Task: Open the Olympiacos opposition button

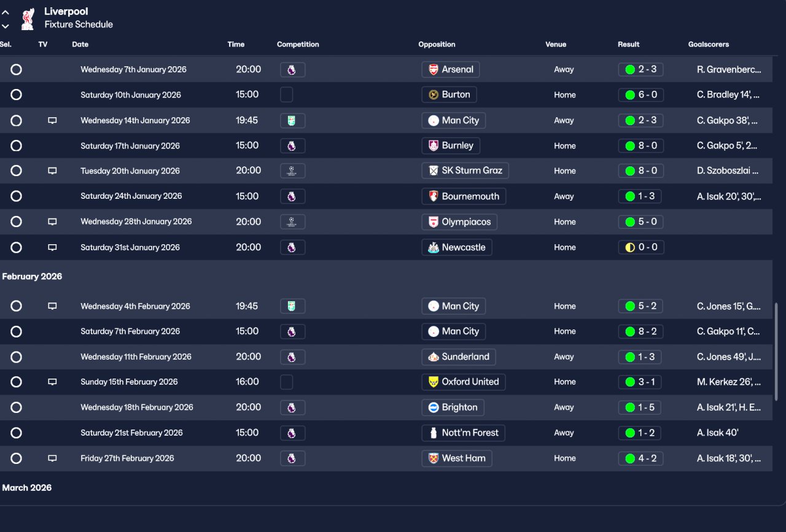Action: (x=459, y=222)
